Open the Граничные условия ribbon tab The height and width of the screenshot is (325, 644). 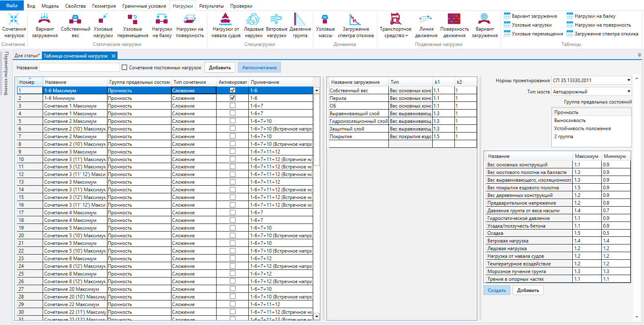click(x=144, y=6)
